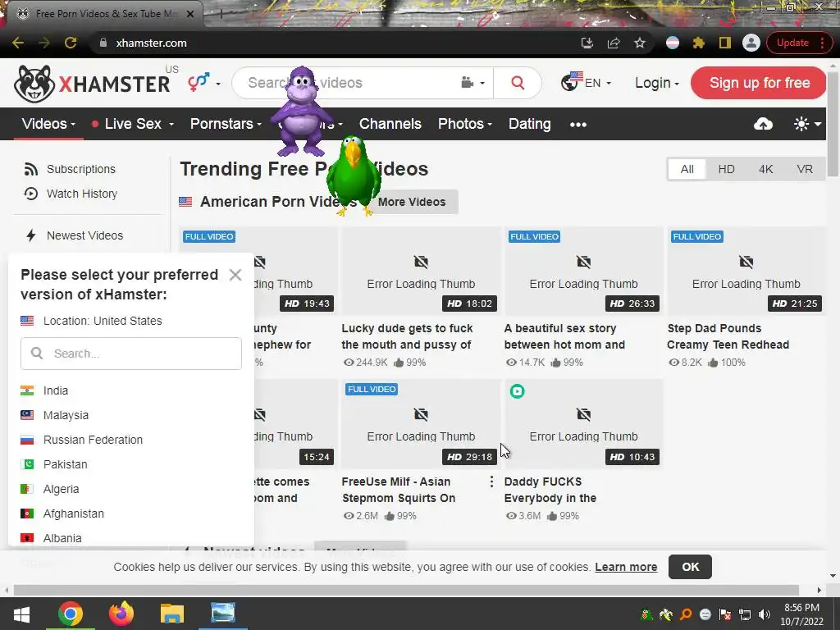This screenshot has height=630, width=840.
Task: Close the preferred version popup
Action: 235,275
